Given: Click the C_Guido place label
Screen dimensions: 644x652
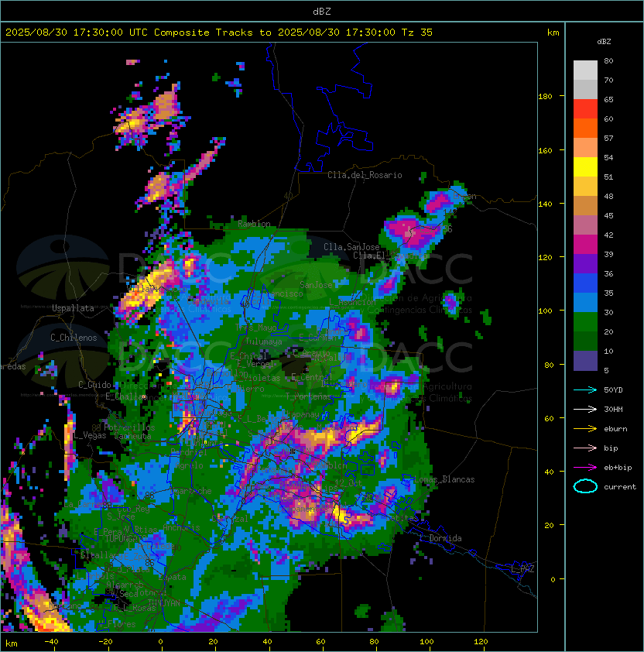Looking at the screenshot, I should [x=94, y=385].
